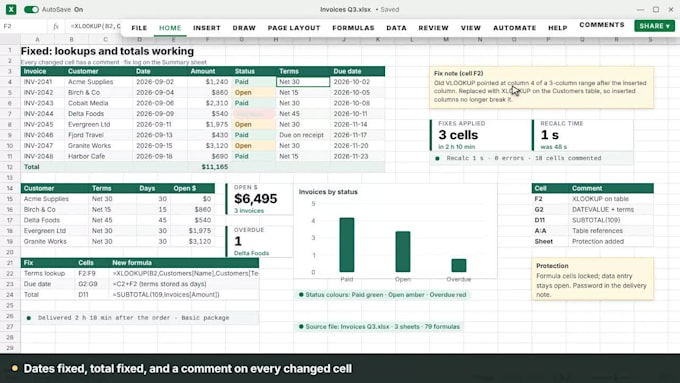Open the AUTOMATE ribbon tab
Viewport: 680px width, 383px height.
tap(514, 28)
